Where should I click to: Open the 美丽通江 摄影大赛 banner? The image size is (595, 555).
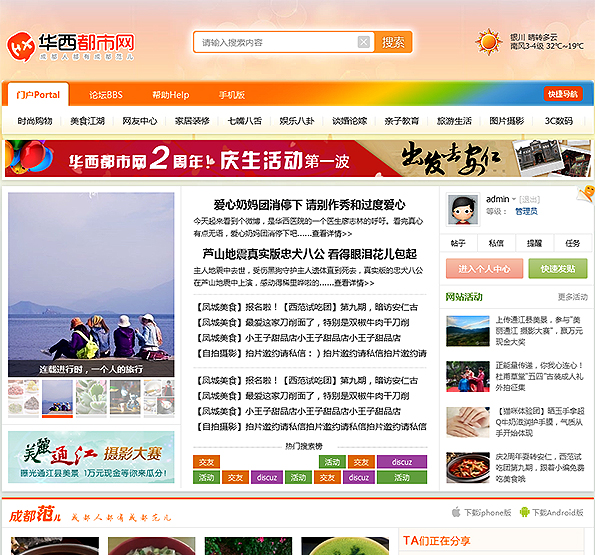click(91, 457)
